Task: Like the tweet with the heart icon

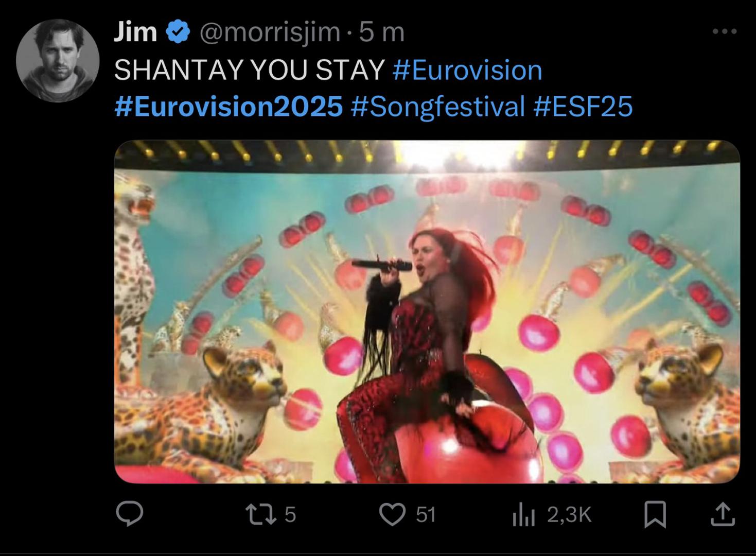Action: [x=392, y=514]
